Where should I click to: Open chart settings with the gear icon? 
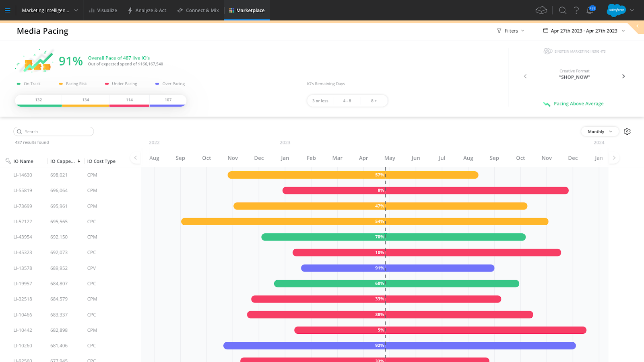coord(627,131)
